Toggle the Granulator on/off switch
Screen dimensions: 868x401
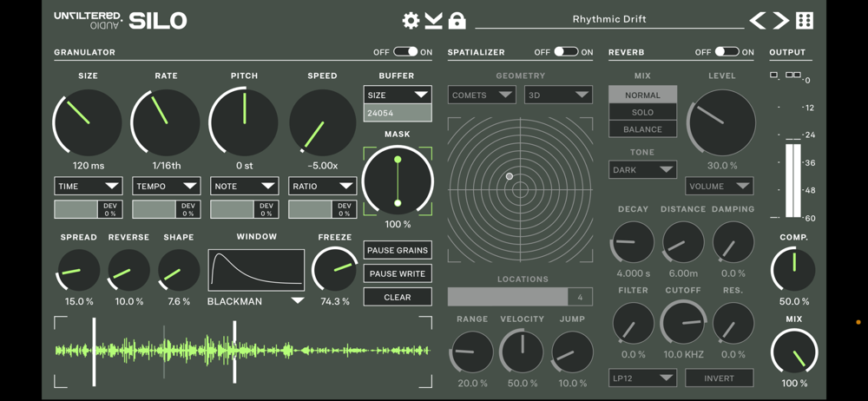point(405,52)
